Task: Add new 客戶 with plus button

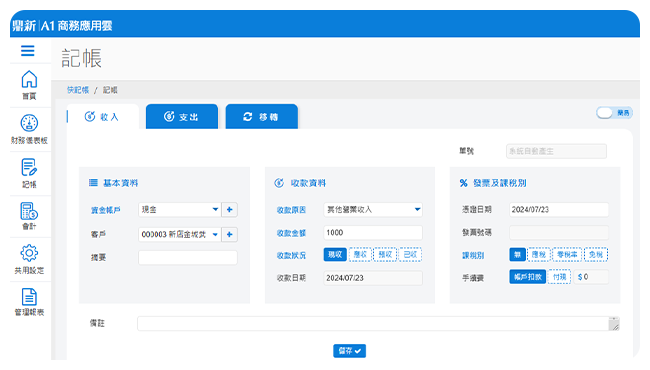Action: (229, 235)
